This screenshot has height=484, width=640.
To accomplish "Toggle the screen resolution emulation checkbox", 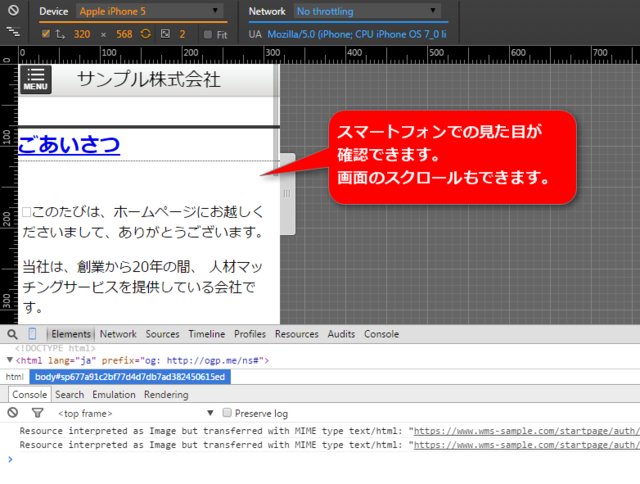I will click(46, 34).
